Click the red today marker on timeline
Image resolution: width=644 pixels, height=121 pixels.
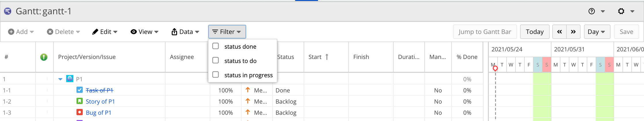point(495,69)
